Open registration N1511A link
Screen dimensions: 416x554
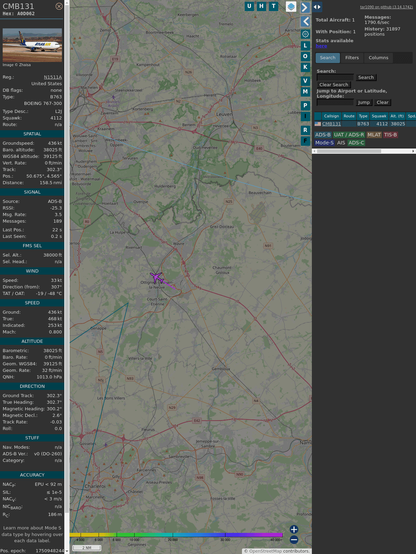(x=53, y=77)
